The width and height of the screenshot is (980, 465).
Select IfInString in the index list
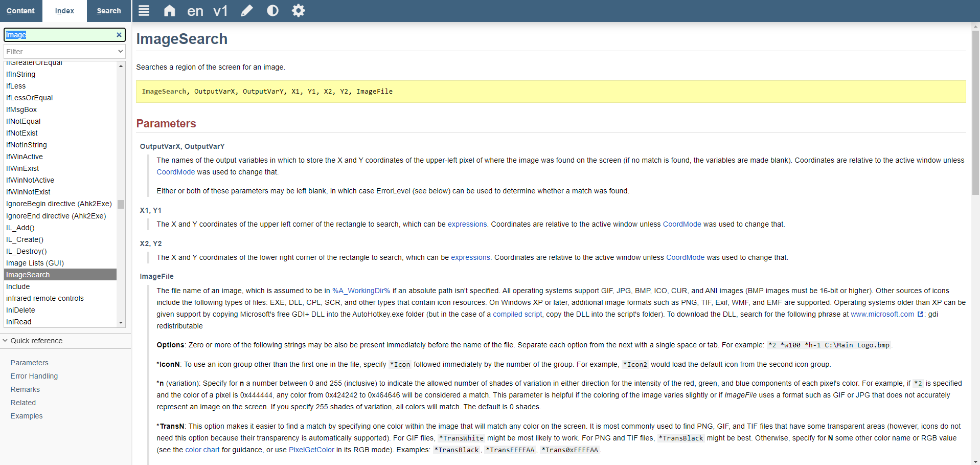[60, 74]
